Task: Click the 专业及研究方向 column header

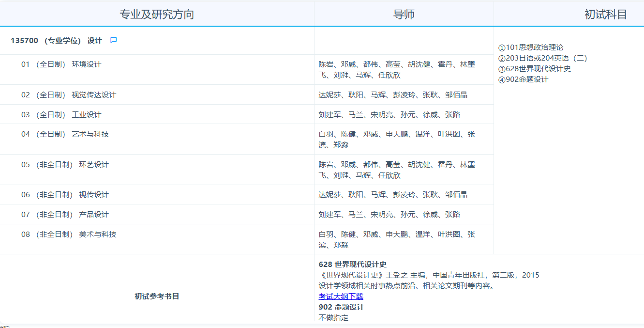Action: (x=157, y=15)
